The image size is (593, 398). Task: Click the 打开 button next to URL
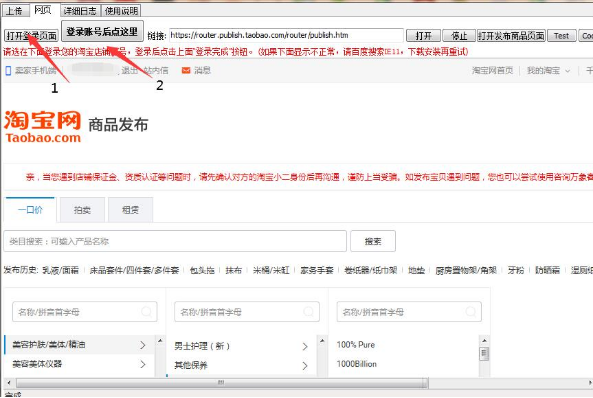pyautogui.click(x=423, y=36)
